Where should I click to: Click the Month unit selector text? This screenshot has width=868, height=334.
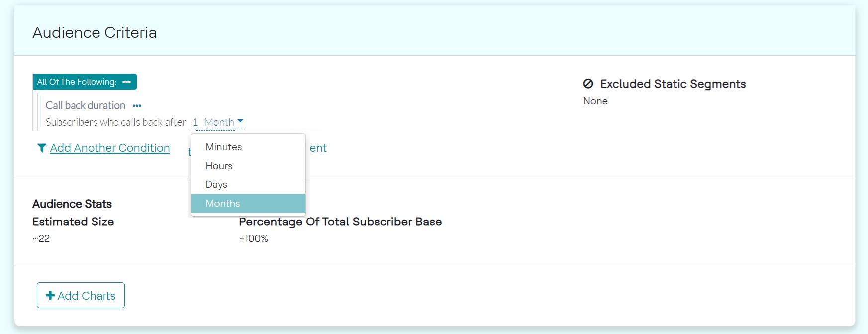coord(219,122)
